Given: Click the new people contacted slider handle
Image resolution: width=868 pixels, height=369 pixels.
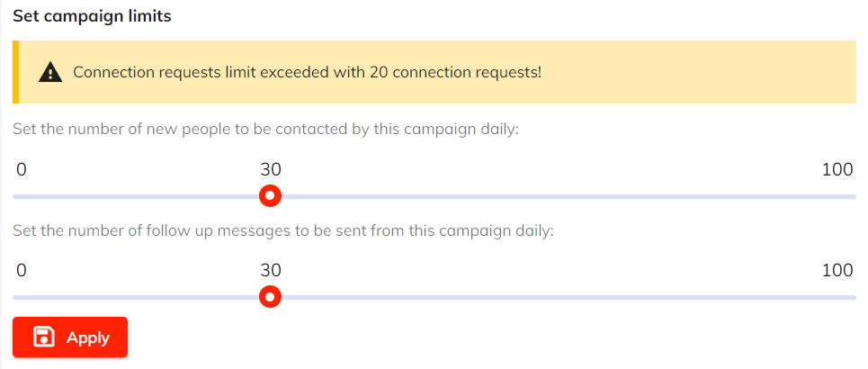Looking at the screenshot, I should 270,195.
